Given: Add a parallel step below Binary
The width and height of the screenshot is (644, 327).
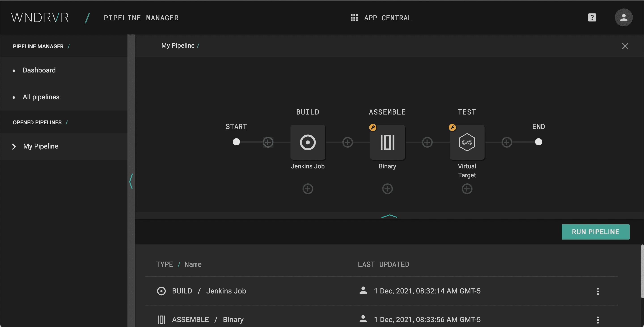Looking at the screenshot, I should (387, 189).
